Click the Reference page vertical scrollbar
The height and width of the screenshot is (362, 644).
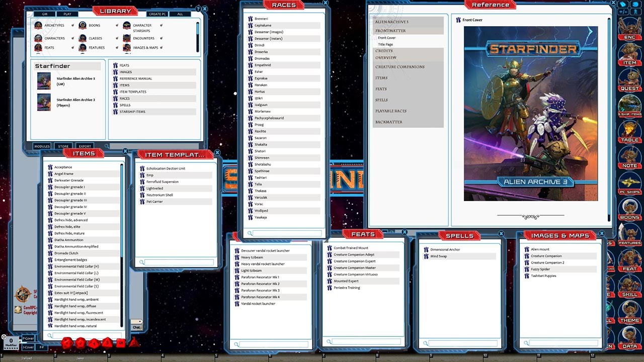[x=609, y=119]
